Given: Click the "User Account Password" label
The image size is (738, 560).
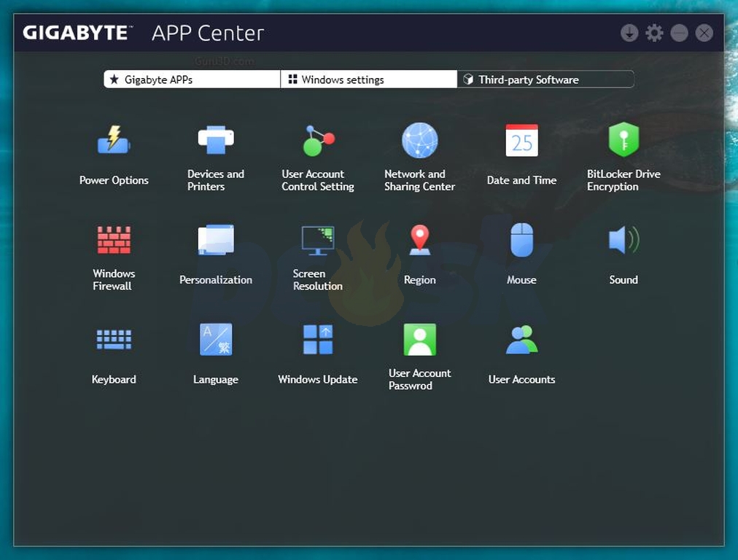Looking at the screenshot, I should pyautogui.click(x=420, y=379).
